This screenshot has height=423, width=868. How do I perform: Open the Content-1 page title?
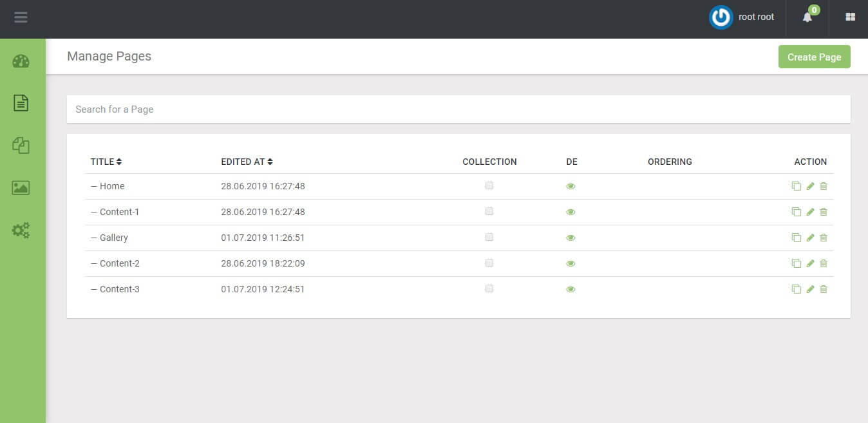[x=119, y=212]
